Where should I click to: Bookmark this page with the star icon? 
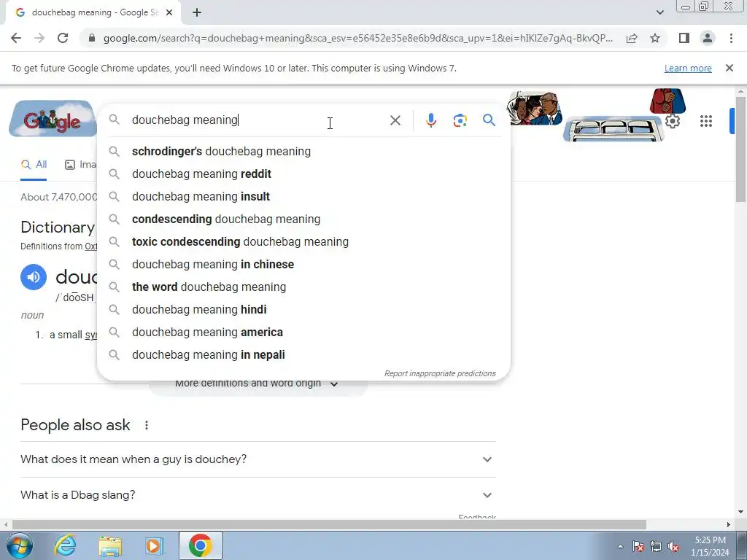coord(655,38)
